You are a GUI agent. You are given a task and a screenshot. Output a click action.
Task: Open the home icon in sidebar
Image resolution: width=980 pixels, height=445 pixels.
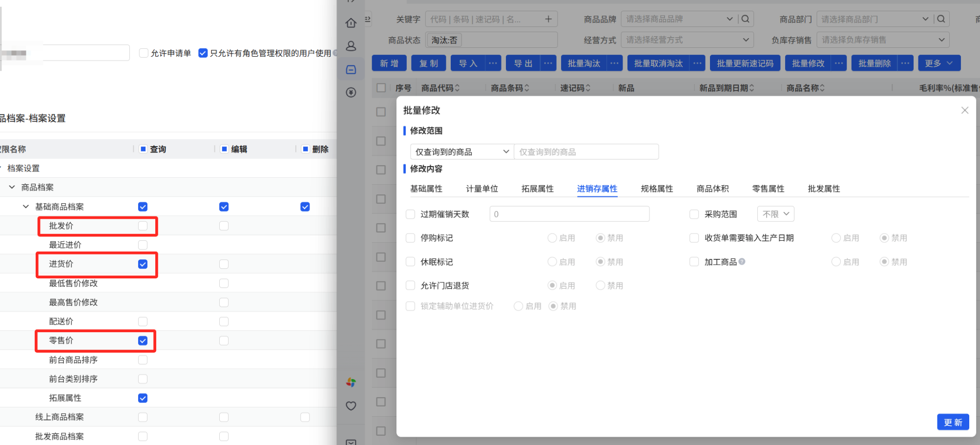point(351,23)
